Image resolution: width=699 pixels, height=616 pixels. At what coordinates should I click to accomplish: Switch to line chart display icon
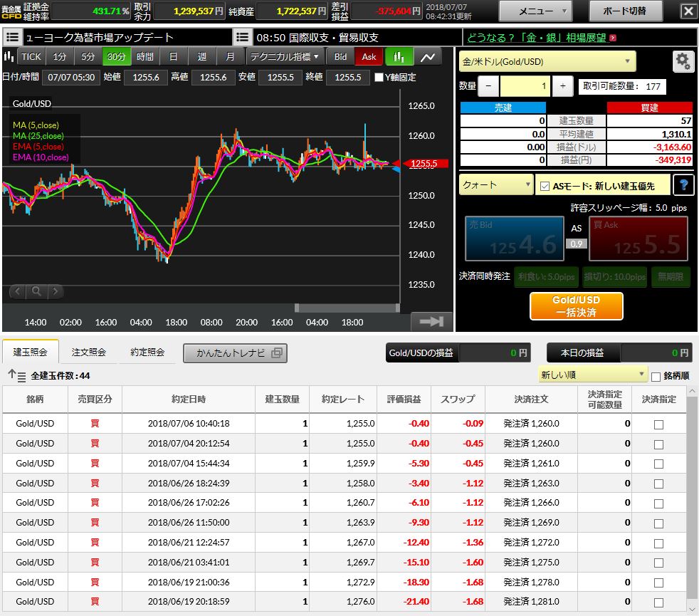pyautogui.click(x=428, y=57)
